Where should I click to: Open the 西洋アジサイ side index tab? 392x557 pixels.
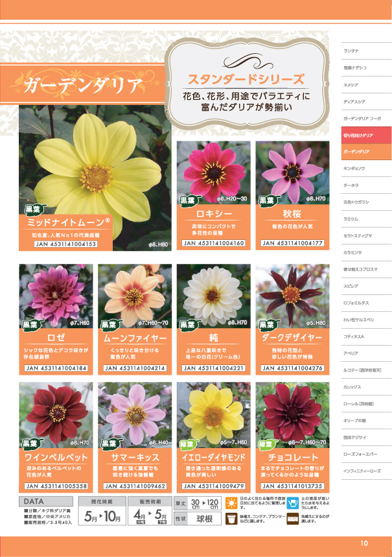tap(366, 437)
